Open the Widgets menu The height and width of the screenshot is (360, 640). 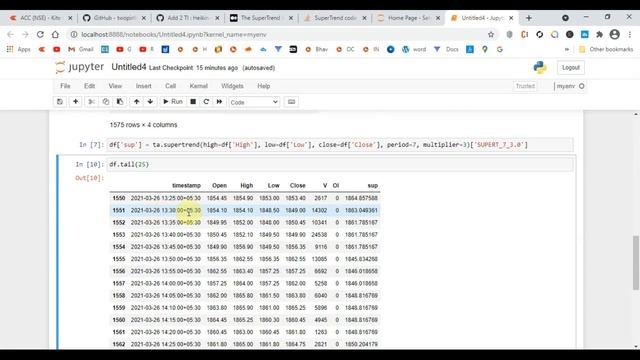click(x=232, y=86)
